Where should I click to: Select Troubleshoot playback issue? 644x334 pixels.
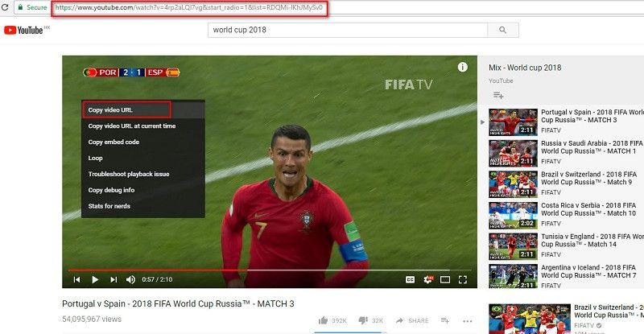(143, 174)
